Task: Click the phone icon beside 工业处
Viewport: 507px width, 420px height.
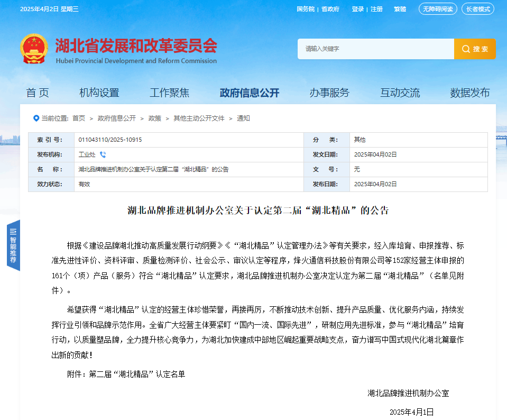Action: click(103, 154)
